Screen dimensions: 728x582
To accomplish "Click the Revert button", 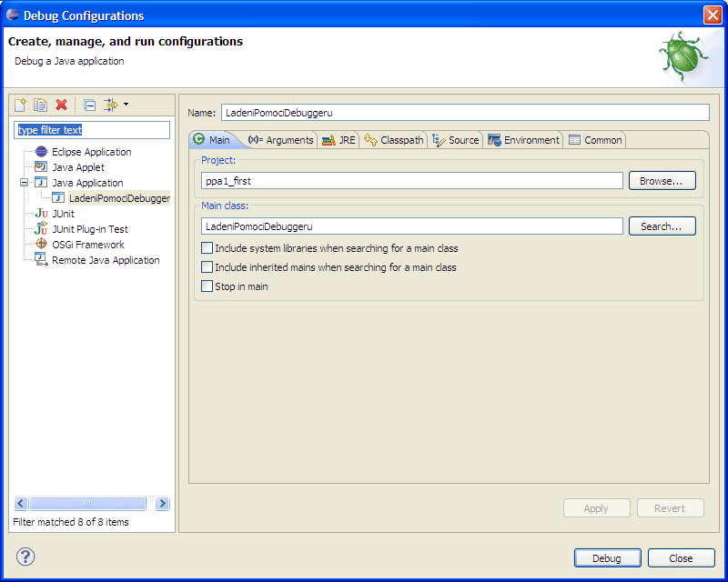I will [671, 508].
